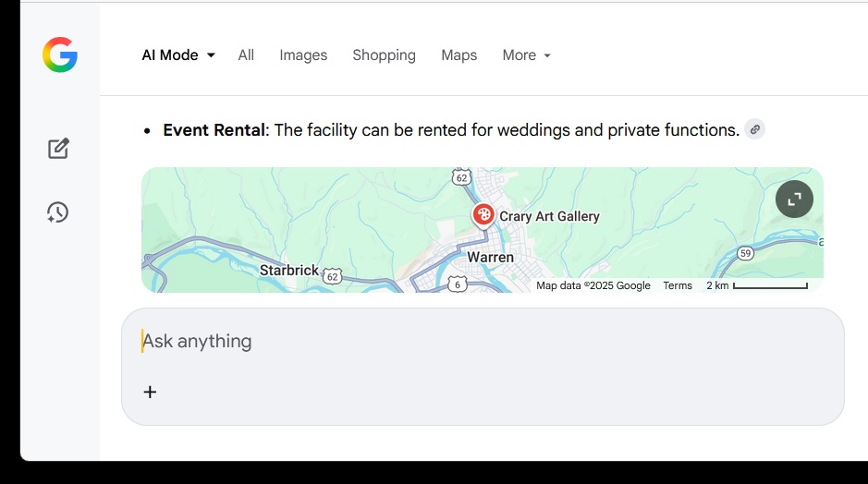Viewport: 868px width, 484px height.
Task: Click Route 59 shield on map
Action: coord(746,252)
